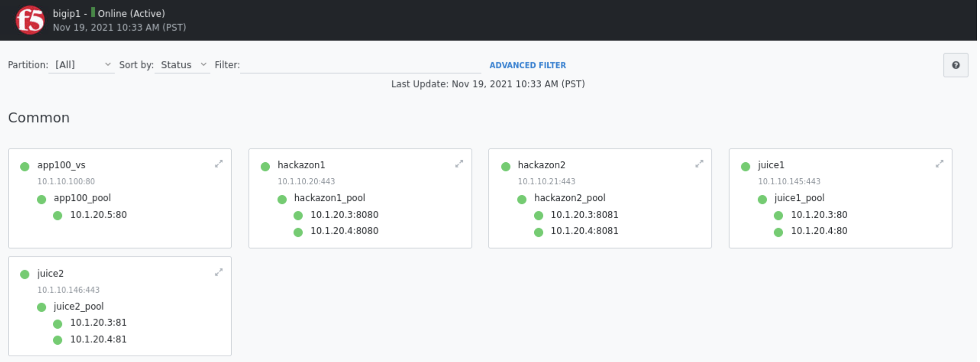Click status dot beside 10.1.20.3:81
The height and width of the screenshot is (362, 980).
pos(58,324)
